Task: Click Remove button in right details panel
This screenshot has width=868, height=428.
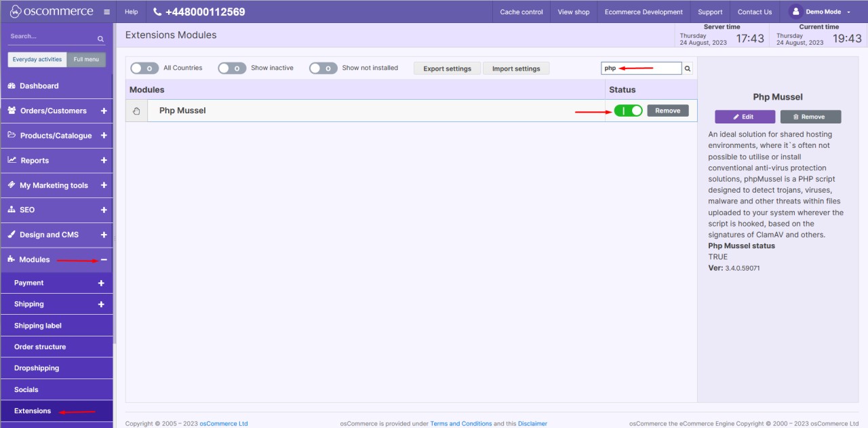Action: 810,117
